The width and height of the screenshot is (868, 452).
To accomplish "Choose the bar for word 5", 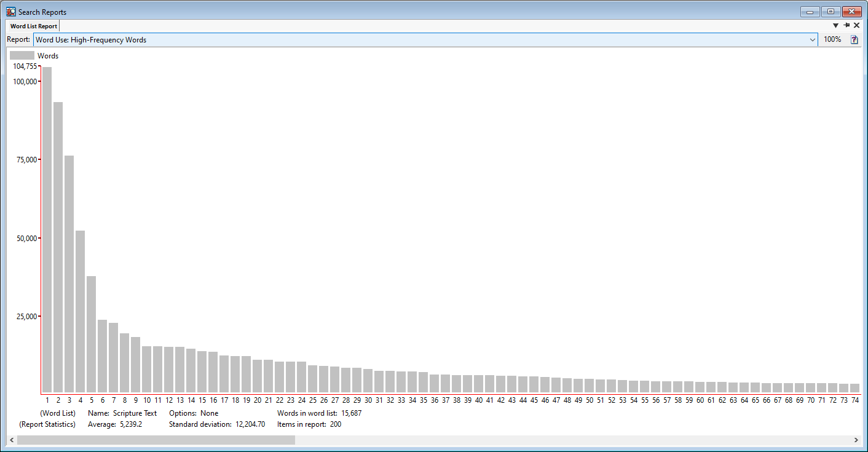I will tap(91, 335).
